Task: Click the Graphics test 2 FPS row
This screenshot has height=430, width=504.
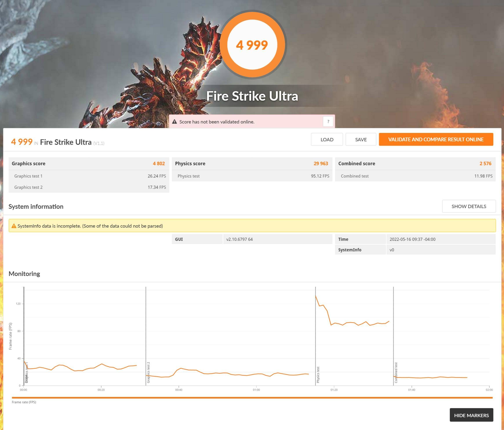Action: tap(89, 187)
